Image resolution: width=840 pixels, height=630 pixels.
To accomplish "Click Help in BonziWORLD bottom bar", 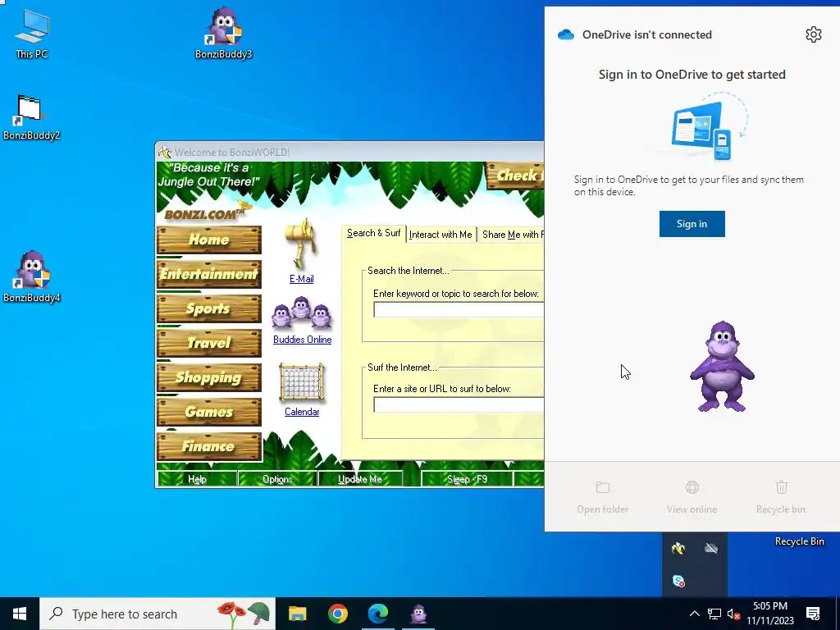I will 197,479.
